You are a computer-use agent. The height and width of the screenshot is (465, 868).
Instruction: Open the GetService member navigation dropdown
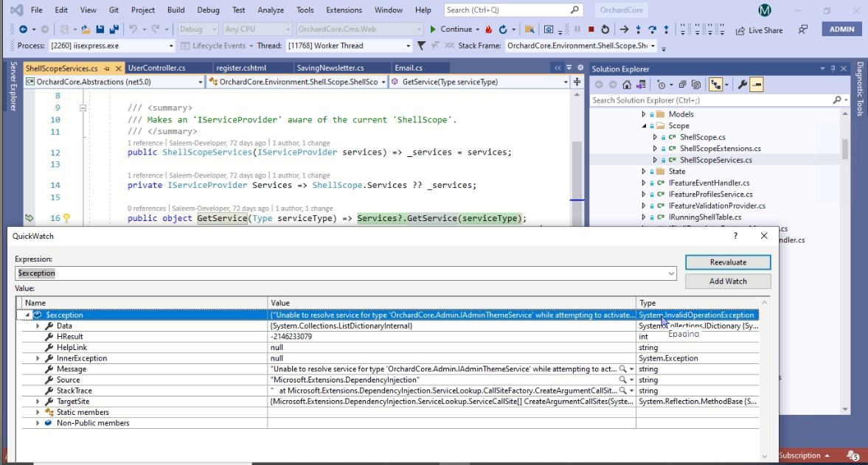(x=565, y=82)
